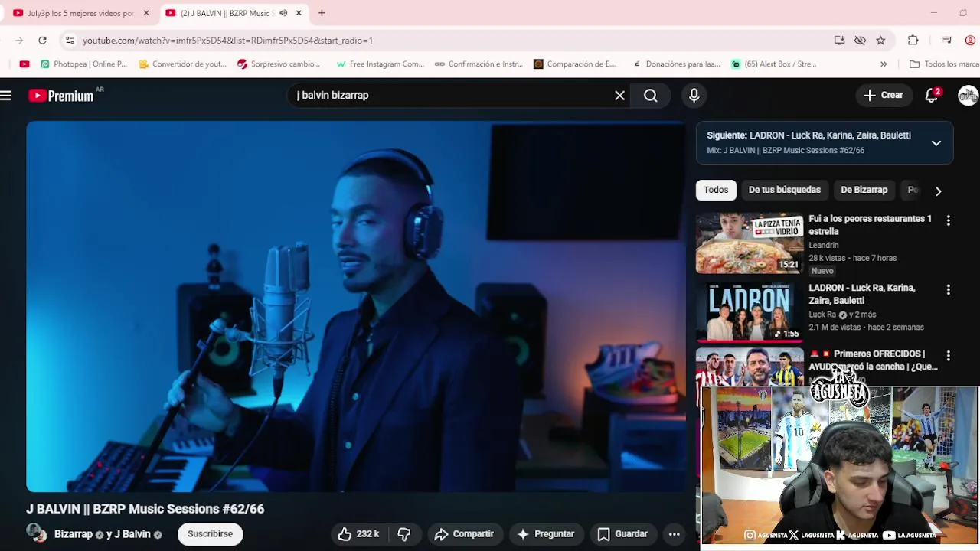Click the youtube.com address bar URL
Viewport: 980px width, 551px height.
[227, 41]
